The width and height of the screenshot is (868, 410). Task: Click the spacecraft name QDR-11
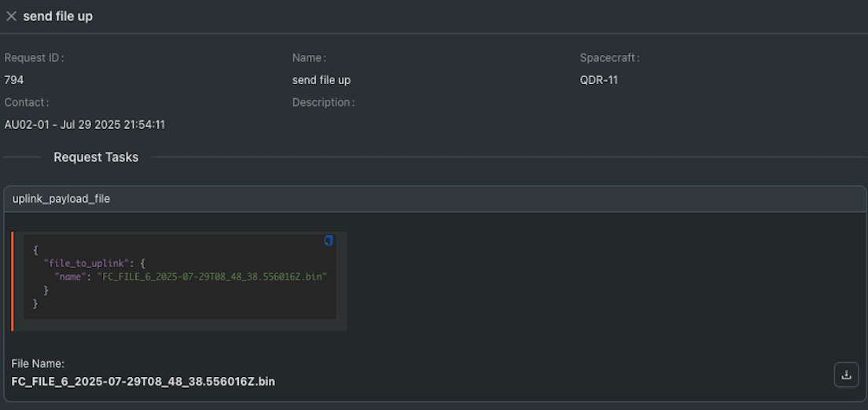(598, 80)
